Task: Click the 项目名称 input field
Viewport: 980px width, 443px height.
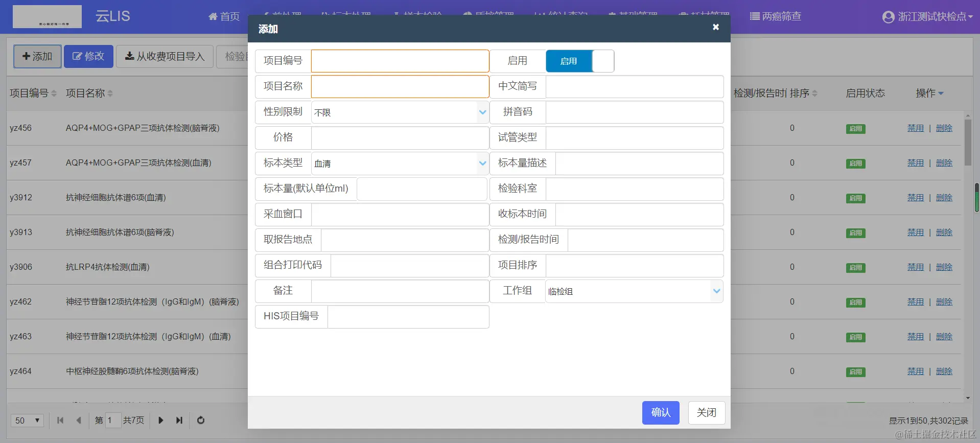Action: (x=400, y=86)
